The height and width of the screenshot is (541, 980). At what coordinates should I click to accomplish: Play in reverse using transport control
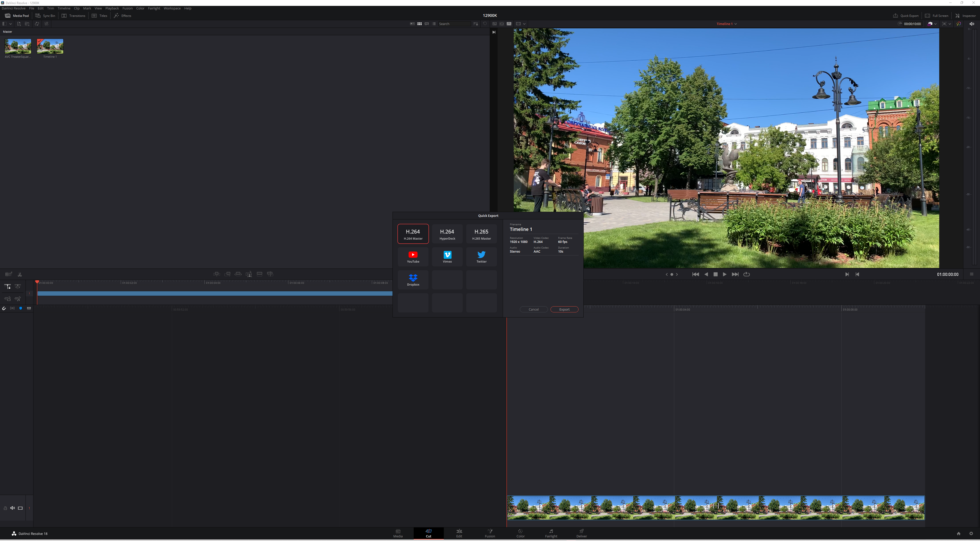(706, 274)
